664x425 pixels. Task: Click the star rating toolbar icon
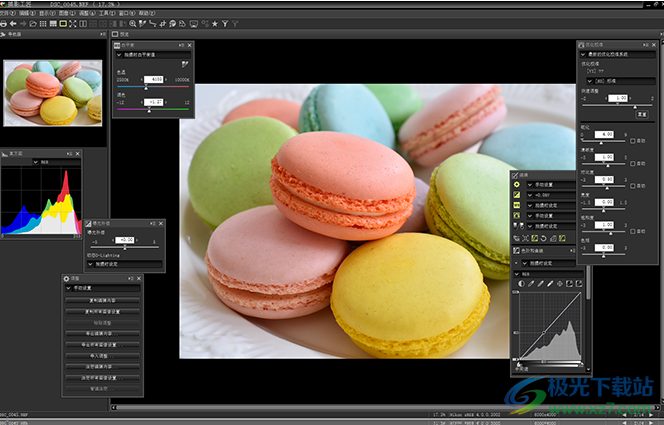(x=215, y=24)
